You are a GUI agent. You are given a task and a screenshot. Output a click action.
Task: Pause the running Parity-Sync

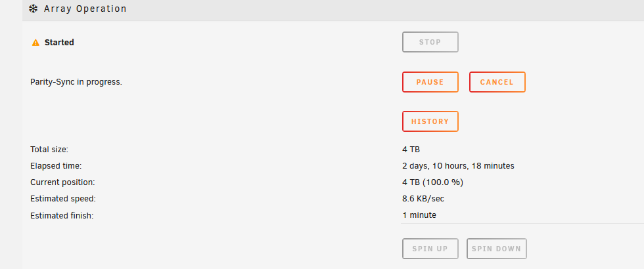click(430, 82)
